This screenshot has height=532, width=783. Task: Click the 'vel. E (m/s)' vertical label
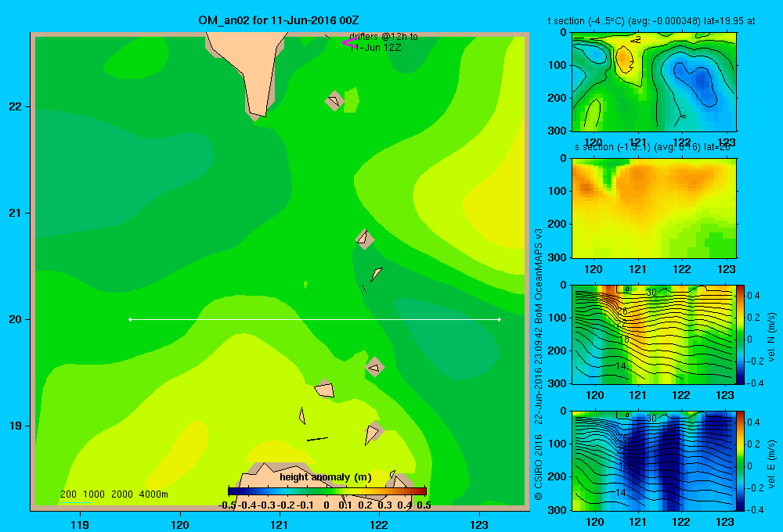coord(772,464)
